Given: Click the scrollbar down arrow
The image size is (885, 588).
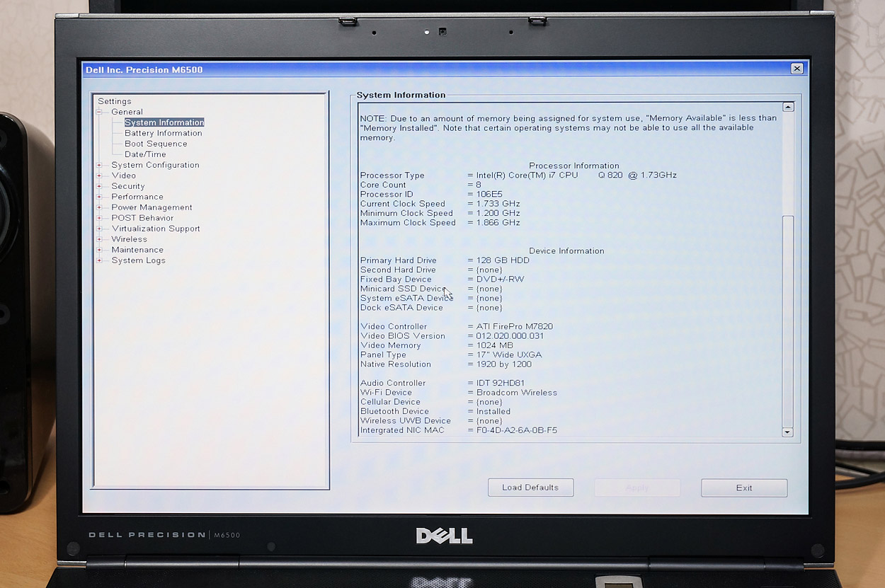Looking at the screenshot, I should (x=788, y=432).
